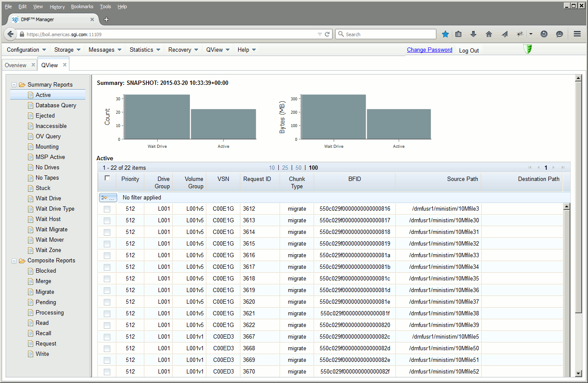Image resolution: width=588 pixels, height=383 pixels.
Task: Open a new browser tab with plus
Action: coord(106,19)
